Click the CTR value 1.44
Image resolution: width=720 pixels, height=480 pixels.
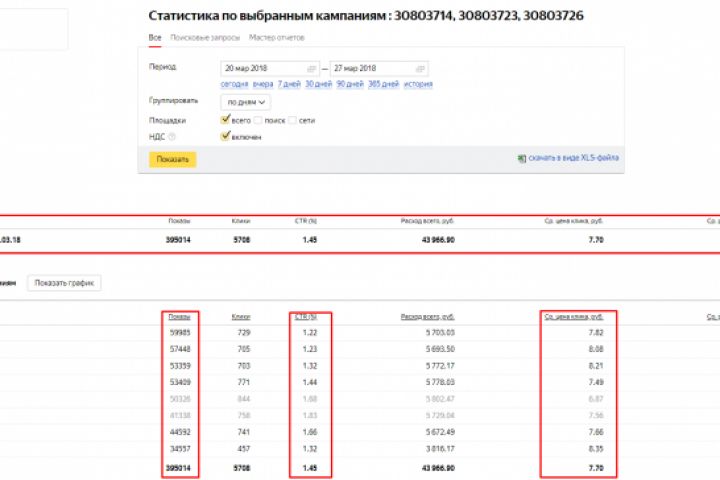310,382
